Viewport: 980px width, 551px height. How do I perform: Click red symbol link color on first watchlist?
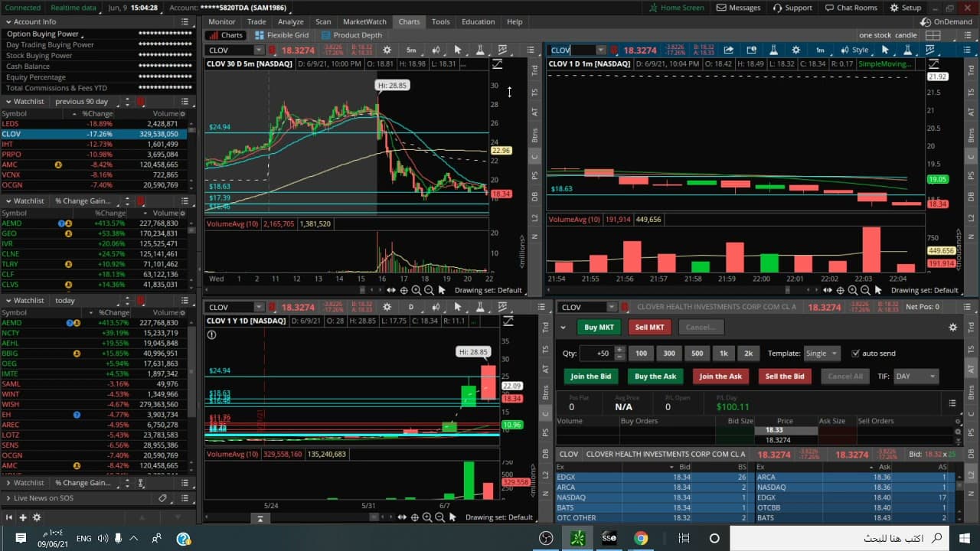[141, 102]
